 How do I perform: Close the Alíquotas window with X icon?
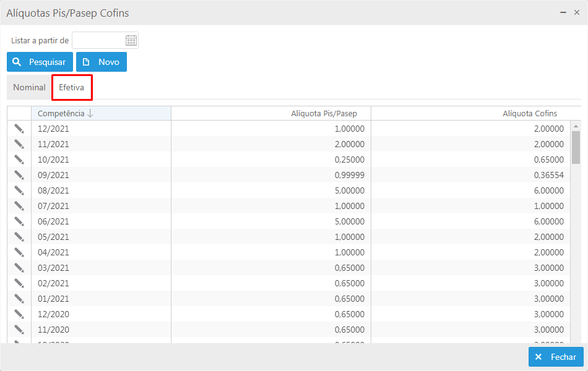[577, 13]
